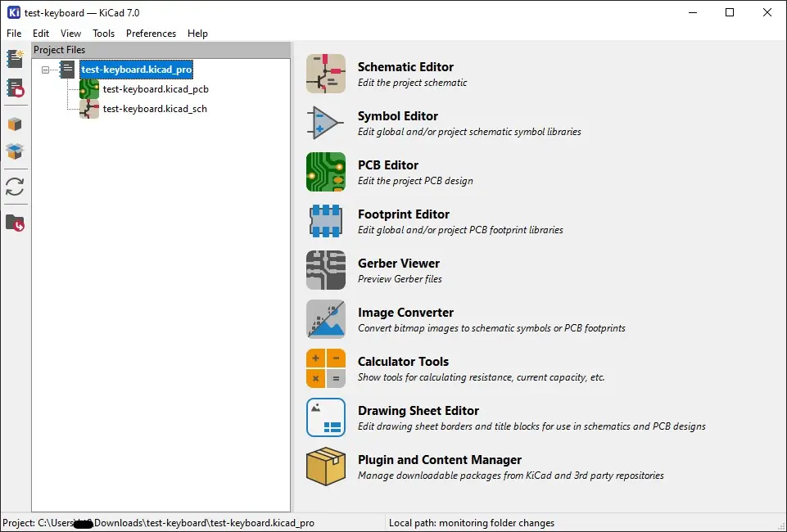Click the New Project icon in left toolbar
787x532 pixels.
coord(15,59)
